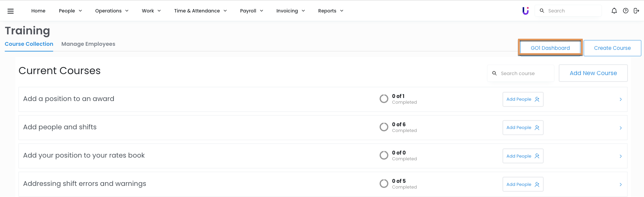Click the notifications bell icon
This screenshot has width=644, height=197.
(x=614, y=11)
